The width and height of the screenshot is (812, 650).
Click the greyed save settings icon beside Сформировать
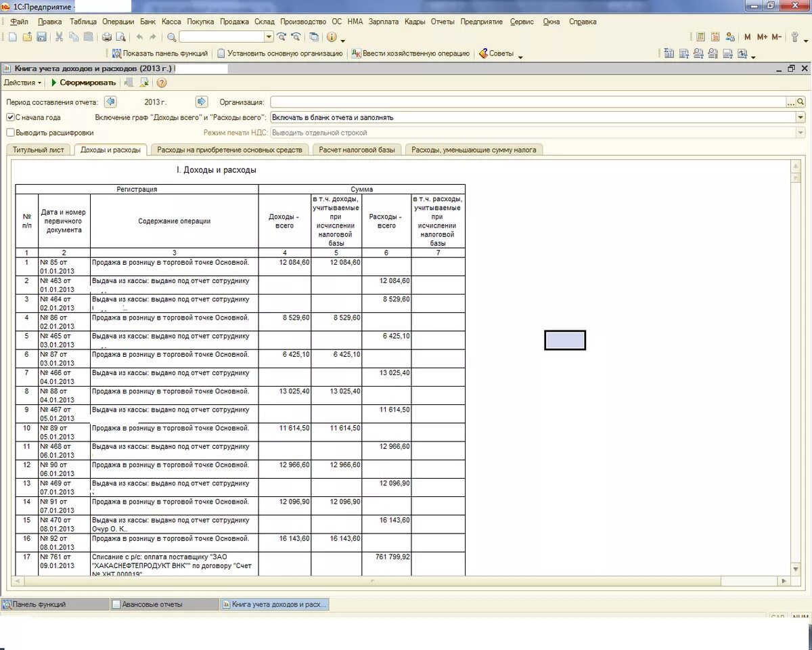coord(129,83)
